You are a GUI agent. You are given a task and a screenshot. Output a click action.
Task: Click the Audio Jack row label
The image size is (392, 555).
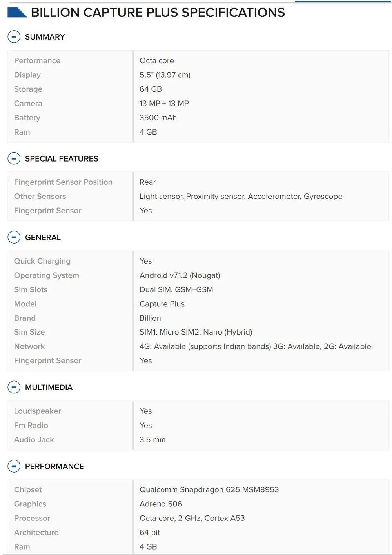(34, 440)
